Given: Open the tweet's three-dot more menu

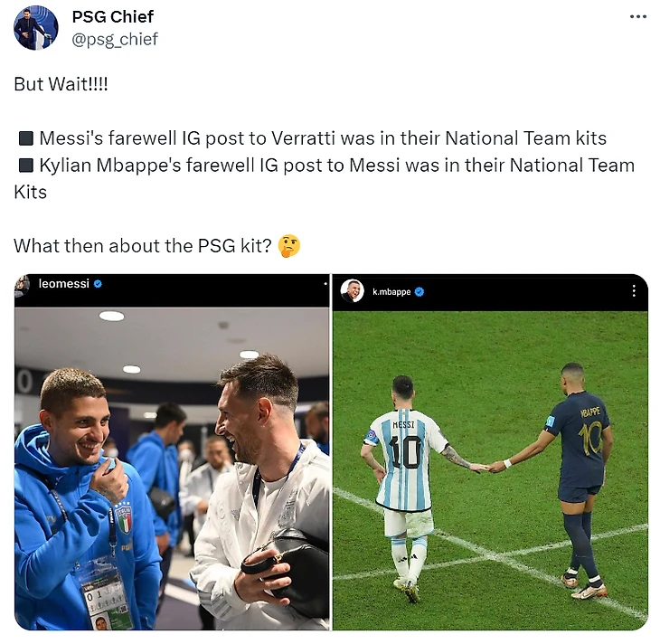Looking at the screenshot, I should (x=637, y=17).
